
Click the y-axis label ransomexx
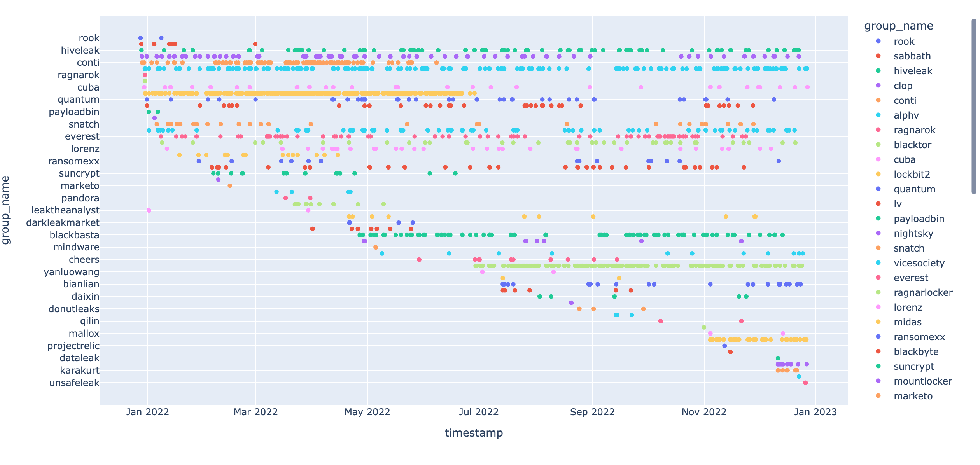coord(73,161)
